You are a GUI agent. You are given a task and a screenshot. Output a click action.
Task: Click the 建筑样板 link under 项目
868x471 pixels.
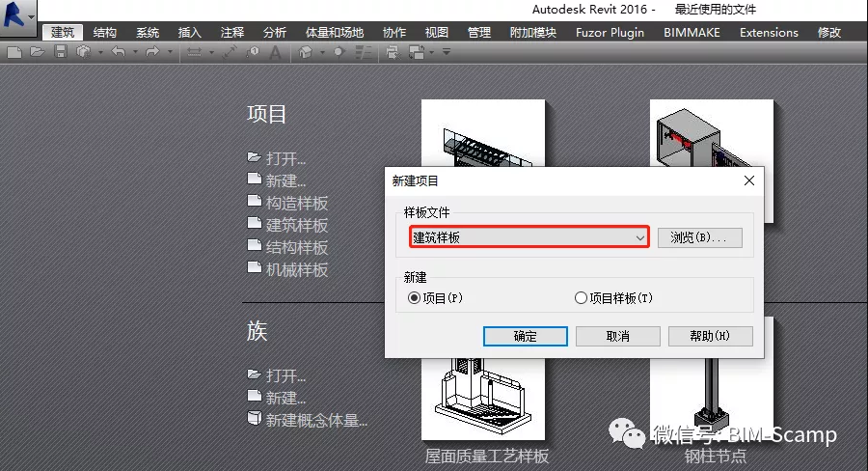[x=297, y=225]
